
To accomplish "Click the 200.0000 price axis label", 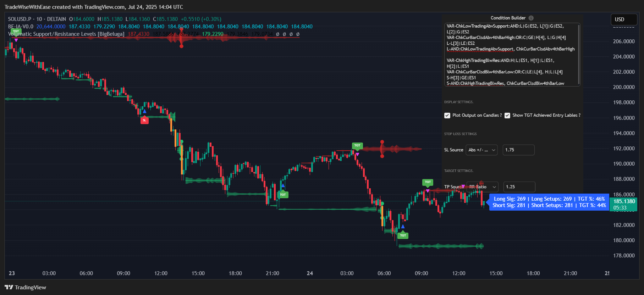I will pos(624,87).
